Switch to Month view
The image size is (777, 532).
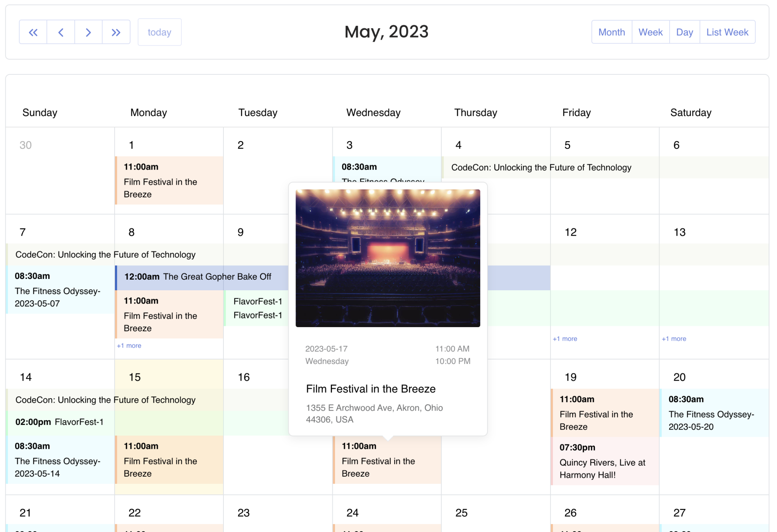[611, 32]
